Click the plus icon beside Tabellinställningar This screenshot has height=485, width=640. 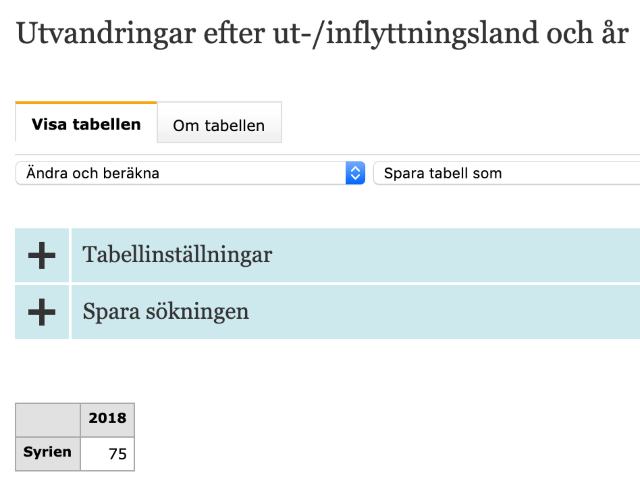[x=42, y=255]
